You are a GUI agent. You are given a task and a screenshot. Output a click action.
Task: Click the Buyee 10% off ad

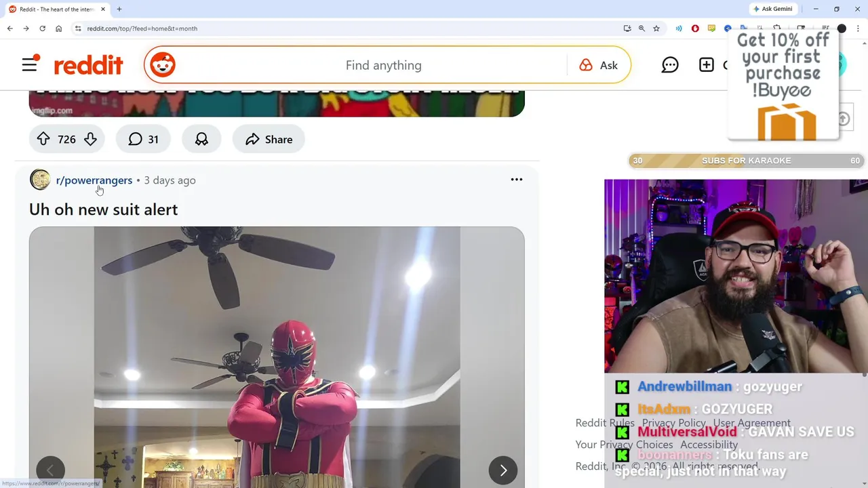coord(783,85)
